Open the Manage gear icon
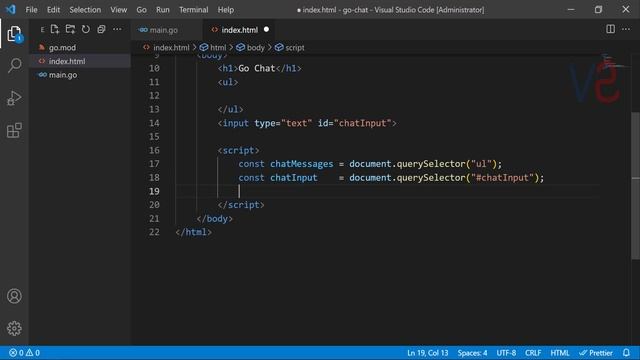 [14, 328]
